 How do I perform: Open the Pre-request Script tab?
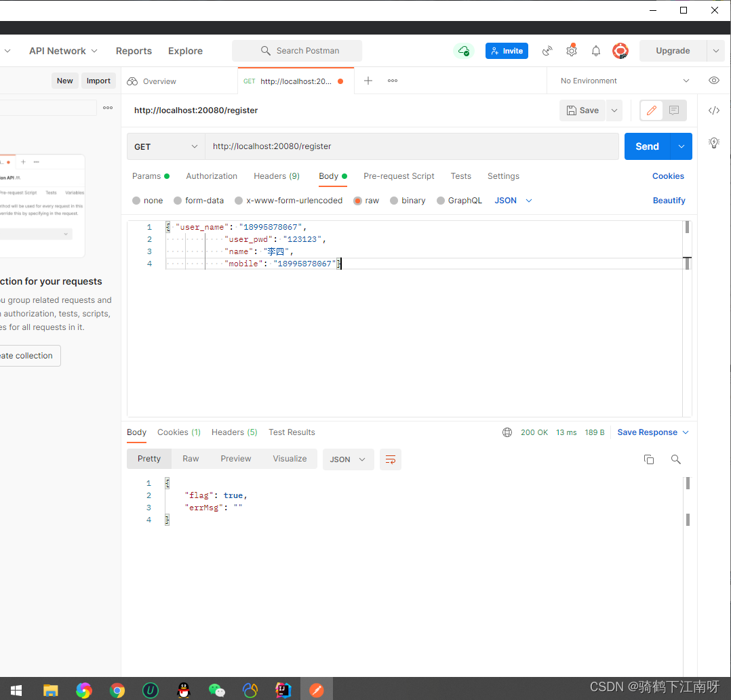[x=399, y=176]
